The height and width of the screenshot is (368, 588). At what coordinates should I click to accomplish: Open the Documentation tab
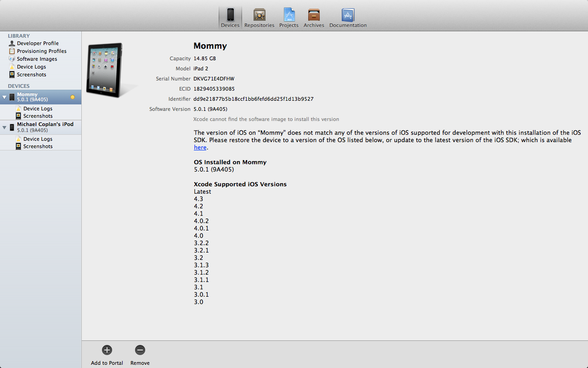[x=348, y=18]
